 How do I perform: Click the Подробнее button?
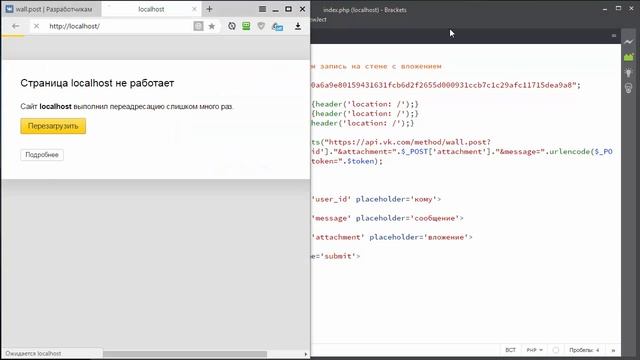pyautogui.click(x=42, y=155)
